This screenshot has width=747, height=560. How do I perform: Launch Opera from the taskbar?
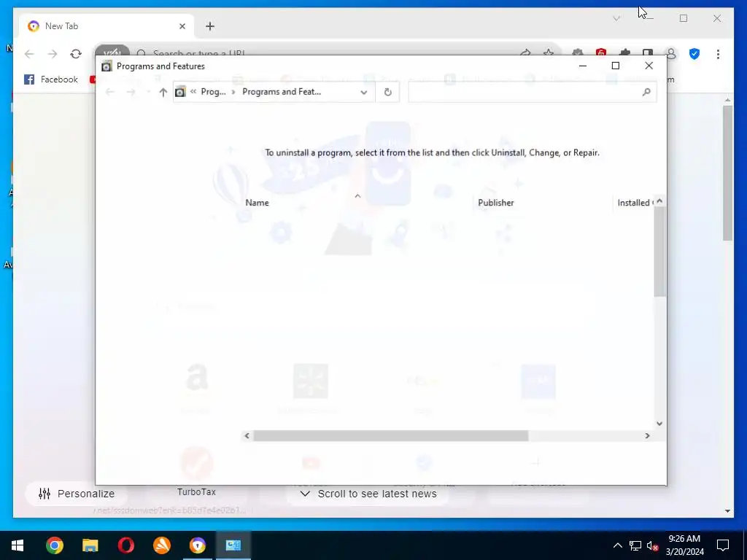click(x=125, y=545)
